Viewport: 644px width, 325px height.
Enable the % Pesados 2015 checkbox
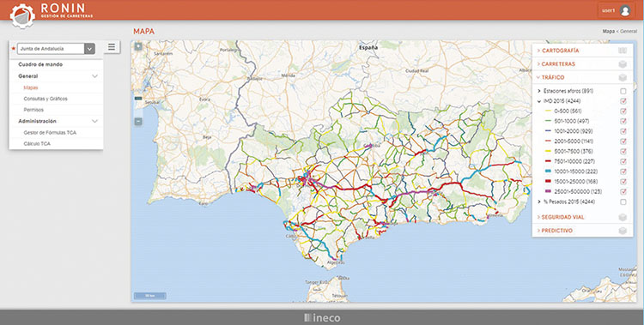[623, 202]
